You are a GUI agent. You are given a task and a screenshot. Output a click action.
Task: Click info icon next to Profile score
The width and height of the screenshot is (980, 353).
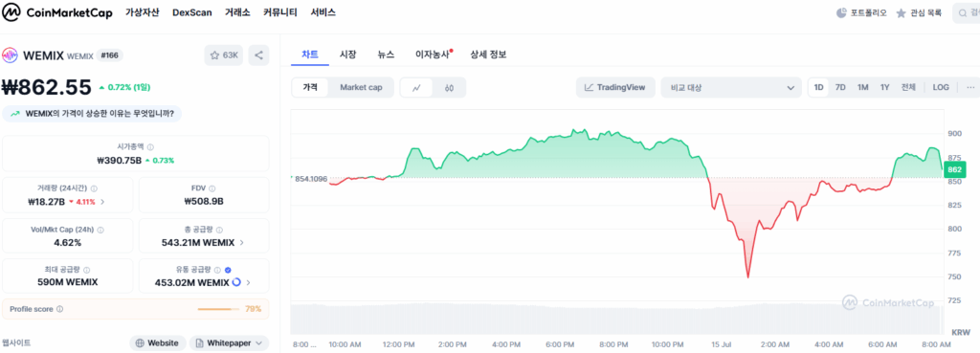click(60, 309)
